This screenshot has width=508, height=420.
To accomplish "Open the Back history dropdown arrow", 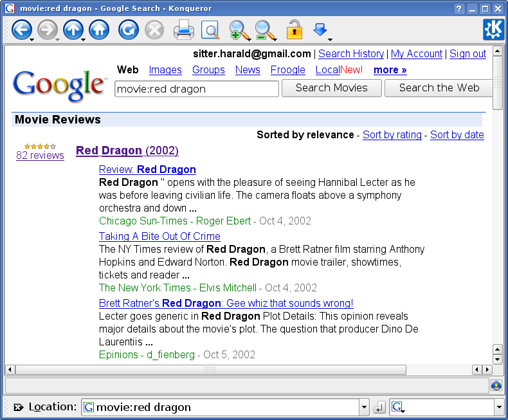I will click(x=32, y=40).
